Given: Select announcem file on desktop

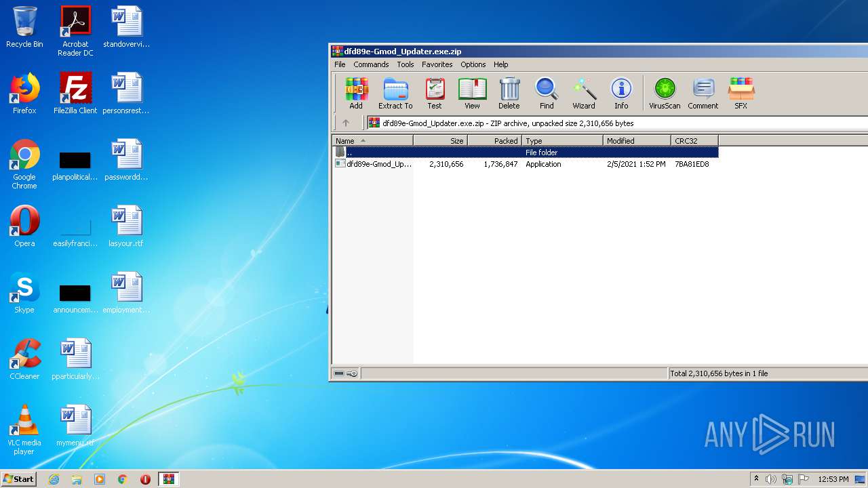Looking at the screenshot, I should (75, 298).
